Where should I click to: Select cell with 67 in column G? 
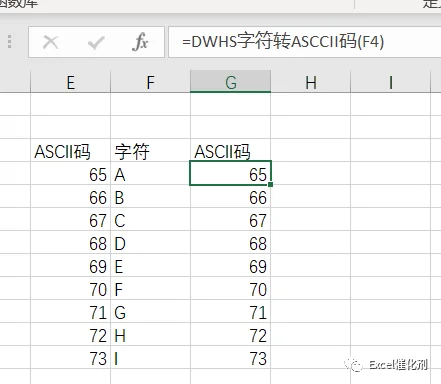click(230, 219)
